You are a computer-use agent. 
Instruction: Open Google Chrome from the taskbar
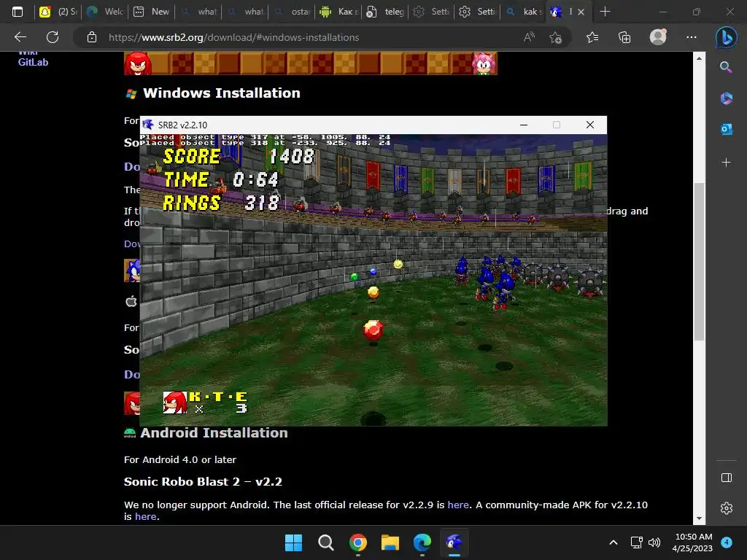[x=357, y=542]
